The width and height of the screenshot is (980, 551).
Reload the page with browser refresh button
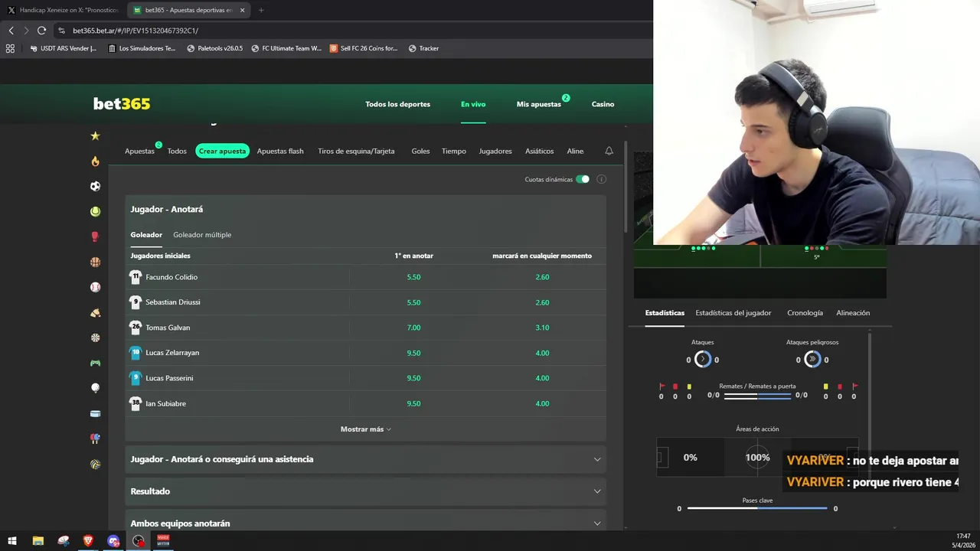click(x=41, y=31)
